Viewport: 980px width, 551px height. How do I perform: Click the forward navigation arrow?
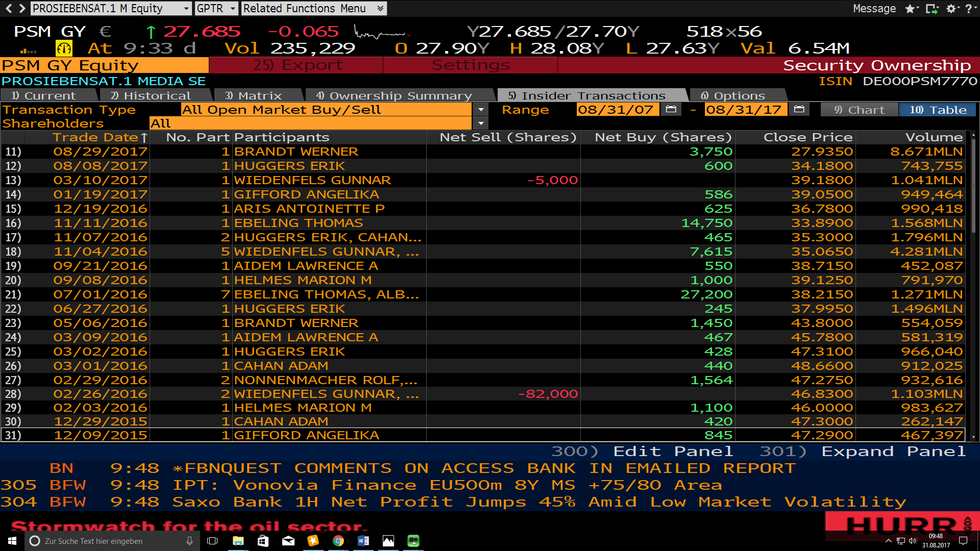click(x=21, y=8)
